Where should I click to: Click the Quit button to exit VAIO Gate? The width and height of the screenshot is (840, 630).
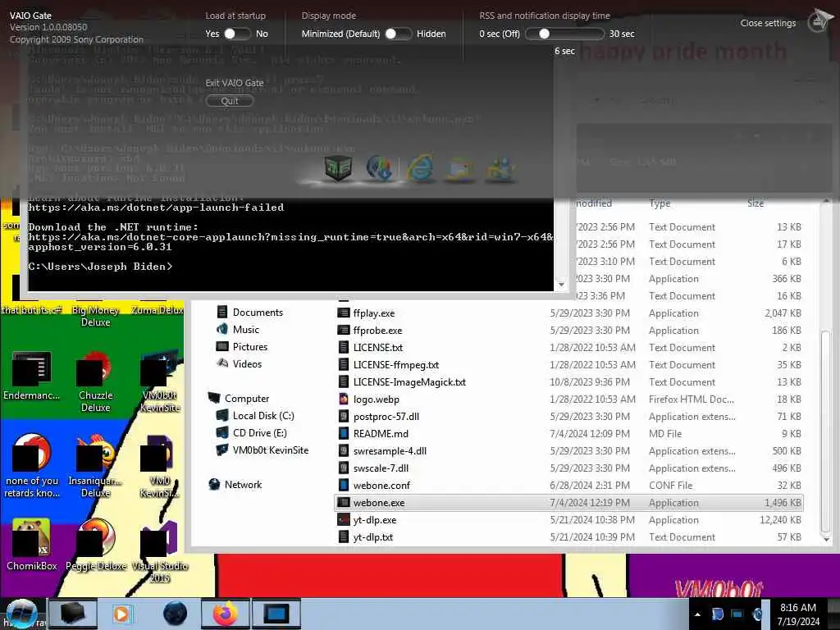(230, 101)
